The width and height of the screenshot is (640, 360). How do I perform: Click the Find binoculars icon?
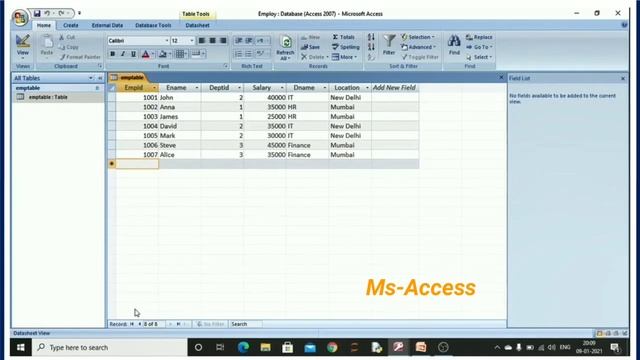tap(454, 41)
